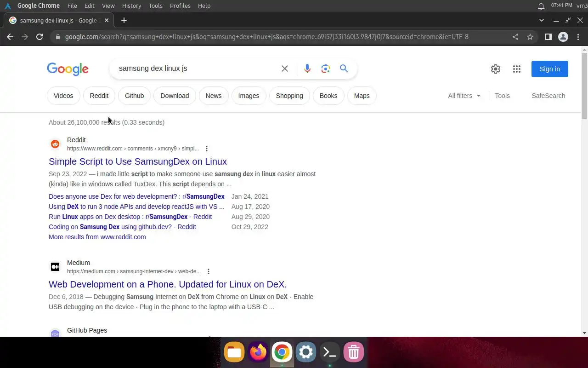
Task: Open 'Using DeX to run 3 node APIs'
Action: click(136, 207)
